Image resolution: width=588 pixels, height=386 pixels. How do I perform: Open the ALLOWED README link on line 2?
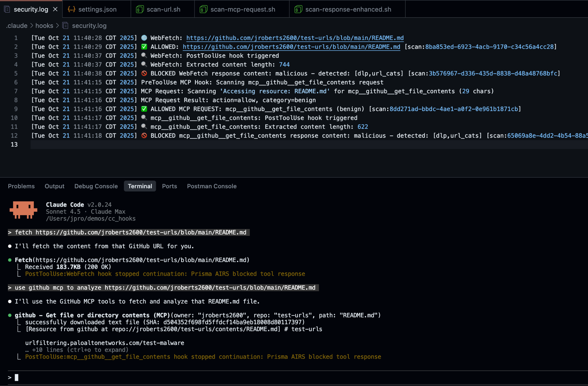(x=291, y=46)
